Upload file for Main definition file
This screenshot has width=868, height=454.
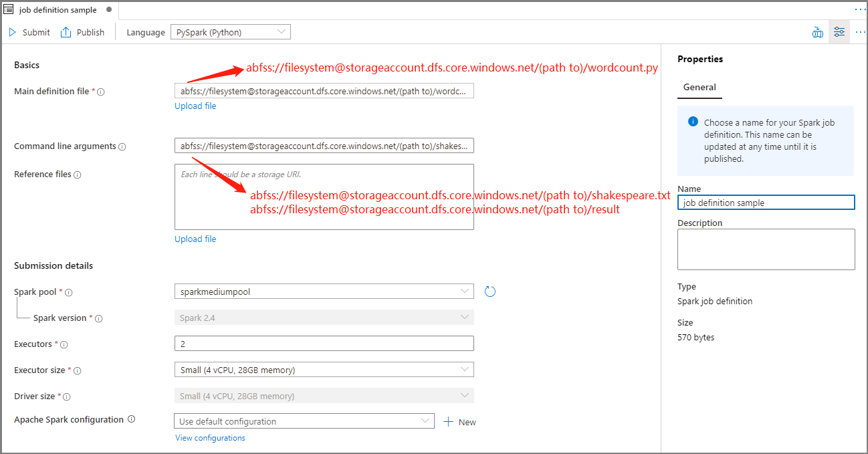195,106
